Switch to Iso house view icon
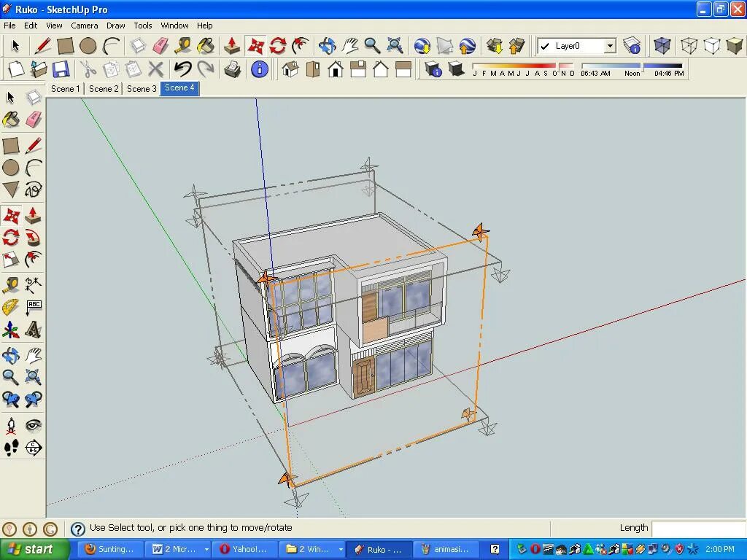 point(290,69)
